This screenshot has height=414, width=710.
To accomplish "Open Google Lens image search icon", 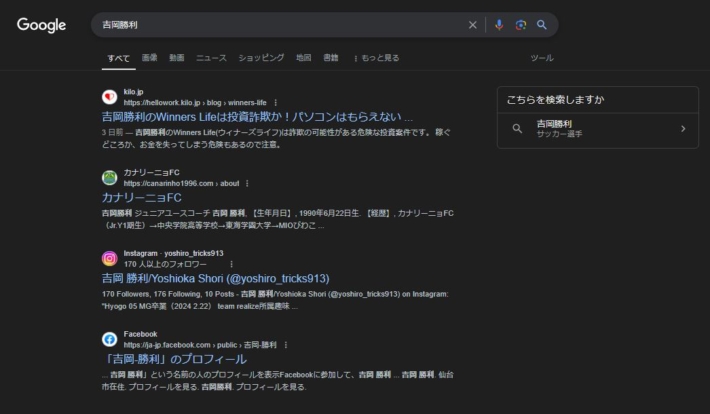I will (521, 25).
